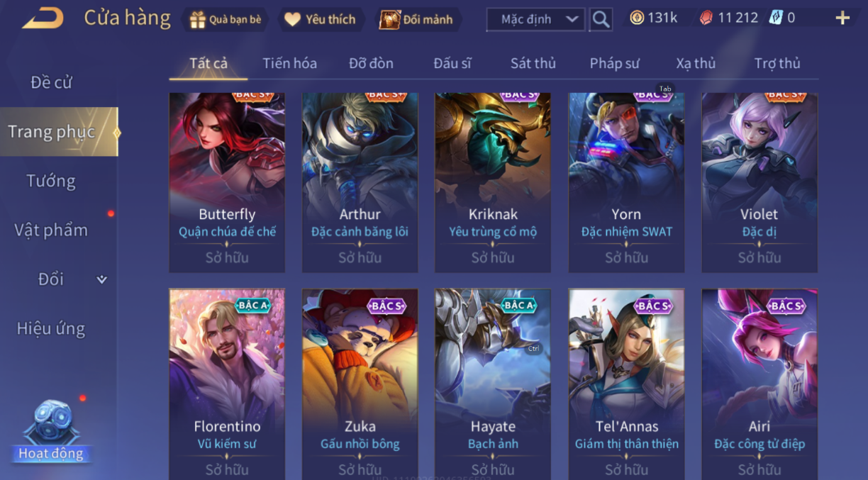Select the Sát thủ tab
868x480 pixels.
coord(533,63)
